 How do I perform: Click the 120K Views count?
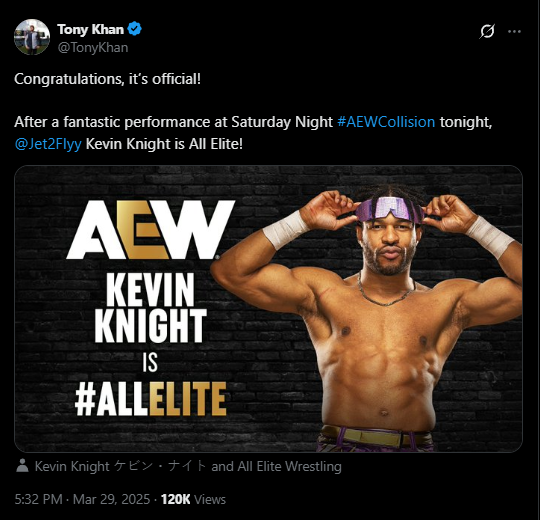pos(193,499)
